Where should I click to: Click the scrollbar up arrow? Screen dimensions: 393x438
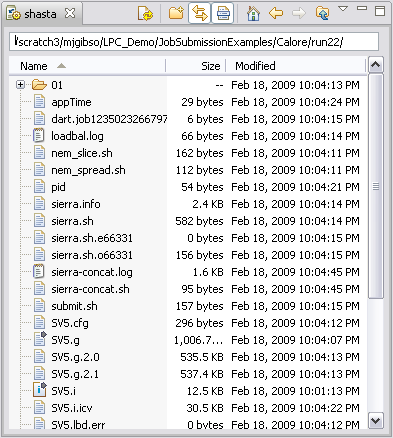point(376,65)
